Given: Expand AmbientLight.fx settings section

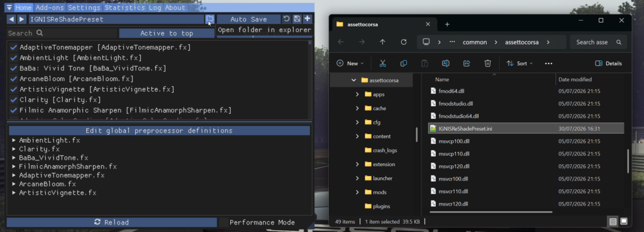Looking at the screenshot, I should [14, 140].
